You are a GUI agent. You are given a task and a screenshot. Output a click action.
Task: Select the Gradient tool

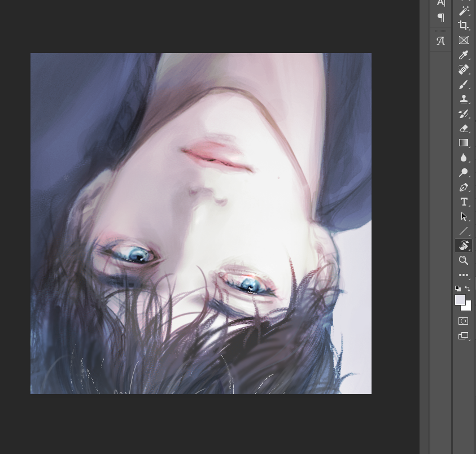(463, 143)
